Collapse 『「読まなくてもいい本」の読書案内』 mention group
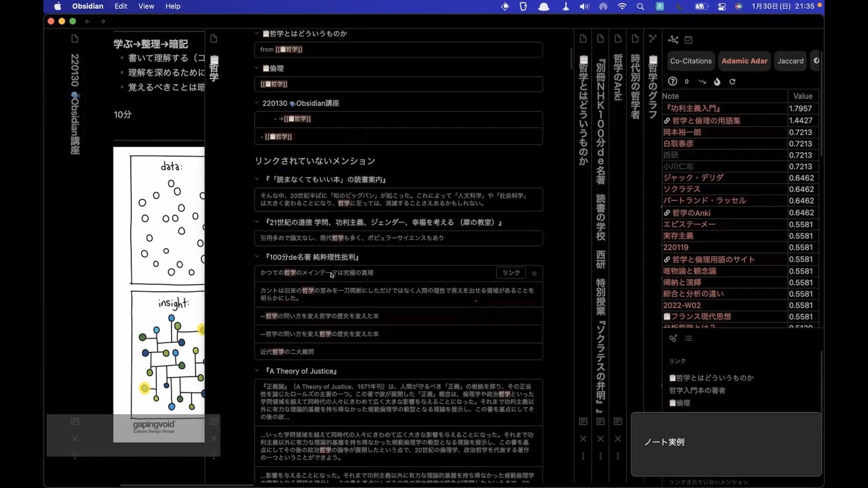 point(257,179)
